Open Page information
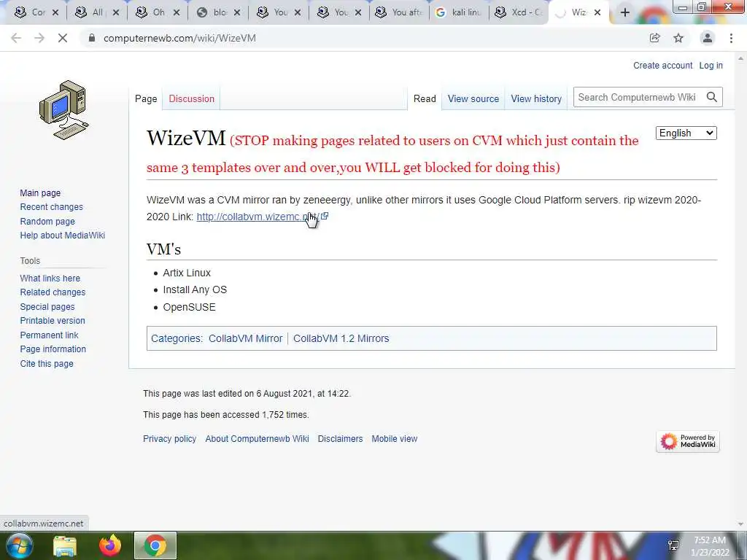 pyautogui.click(x=53, y=349)
